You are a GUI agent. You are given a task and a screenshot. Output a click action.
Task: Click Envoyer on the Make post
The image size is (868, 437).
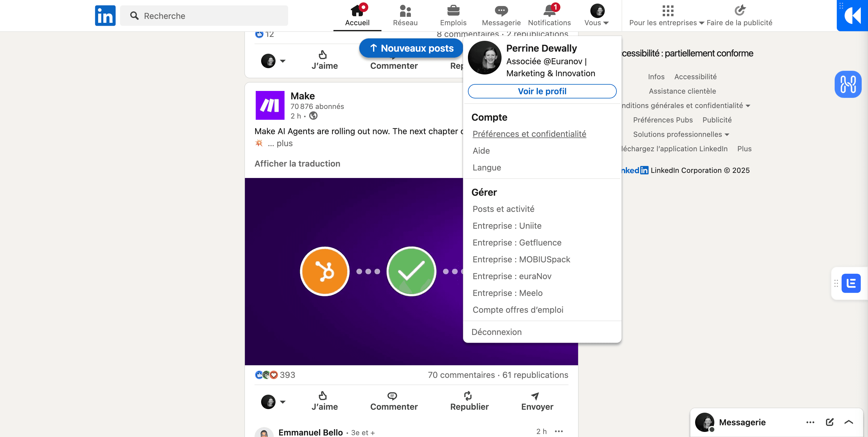(537, 401)
